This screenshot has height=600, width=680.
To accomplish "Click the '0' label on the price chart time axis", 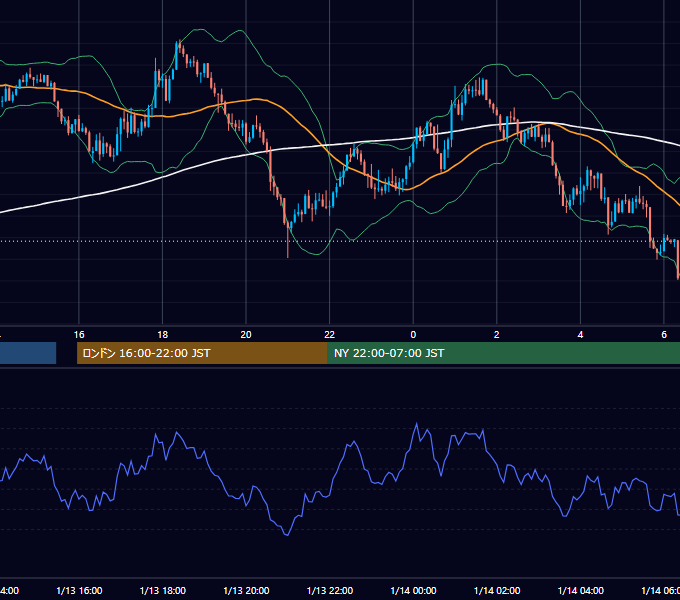I will (413, 335).
